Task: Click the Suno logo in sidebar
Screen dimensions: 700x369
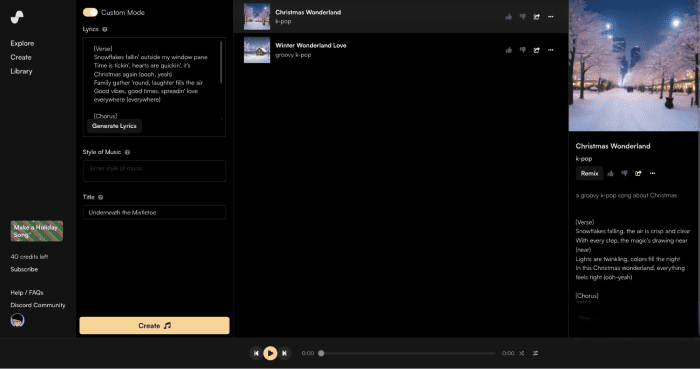Action: pos(17,17)
